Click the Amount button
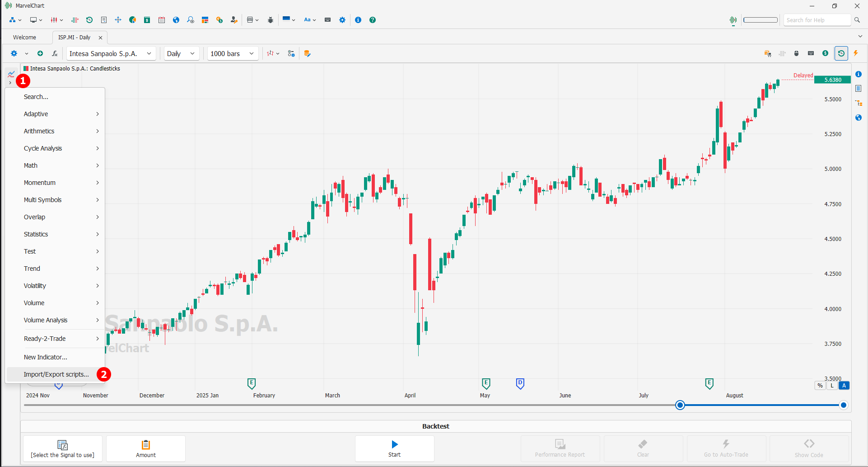 (146, 448)
